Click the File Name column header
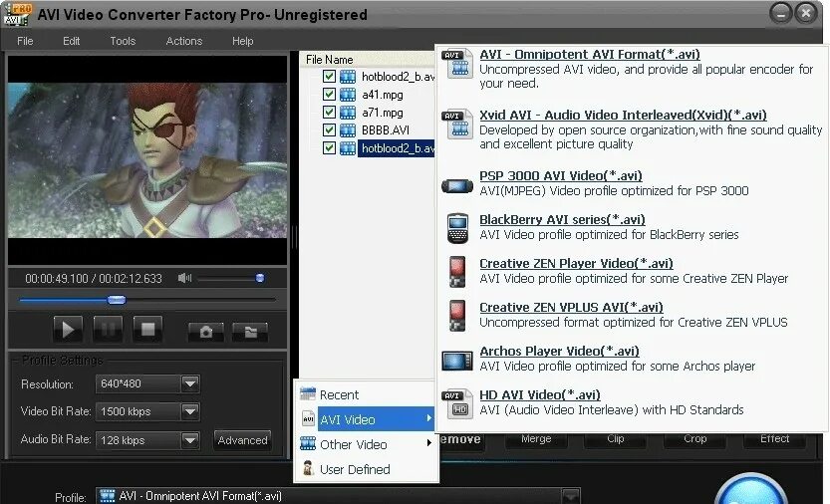The width and height of the screenshot is (830, 504). (368, 60)
